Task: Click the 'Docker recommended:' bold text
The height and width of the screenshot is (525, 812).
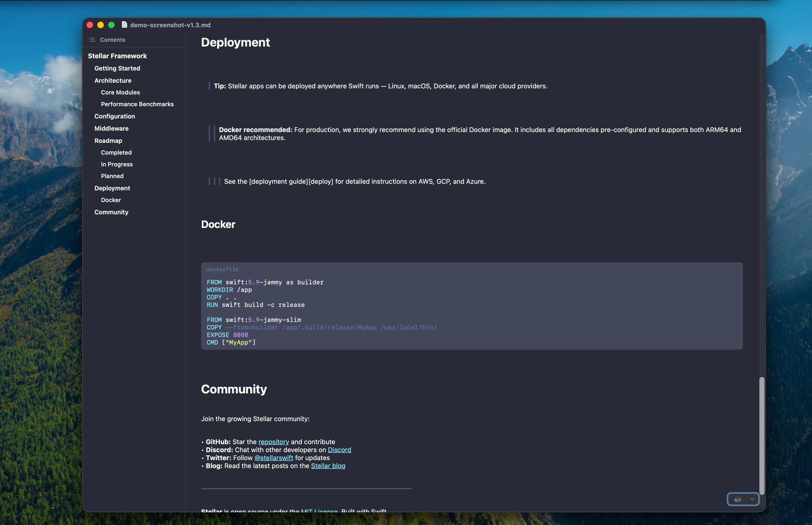Action: click(256, 130)
